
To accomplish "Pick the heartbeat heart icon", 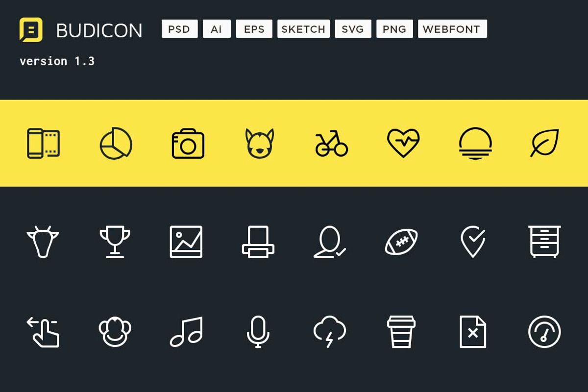I will pos(403,143).
